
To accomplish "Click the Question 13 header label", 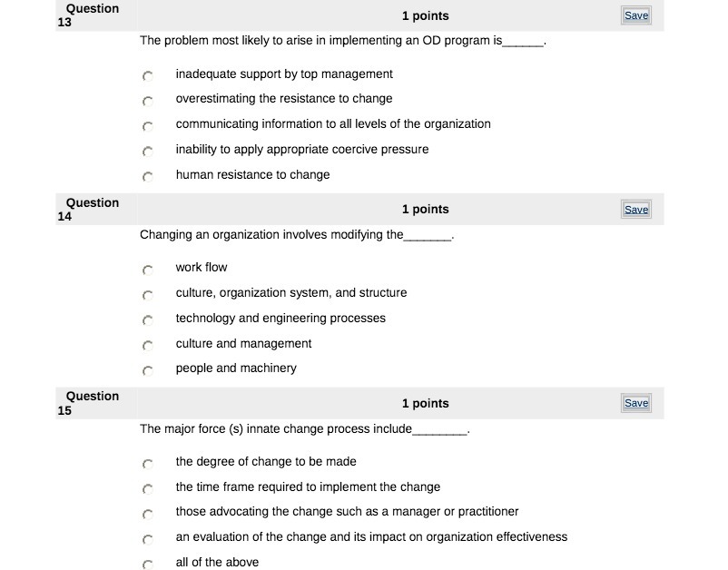I will [x=86, y=15].
